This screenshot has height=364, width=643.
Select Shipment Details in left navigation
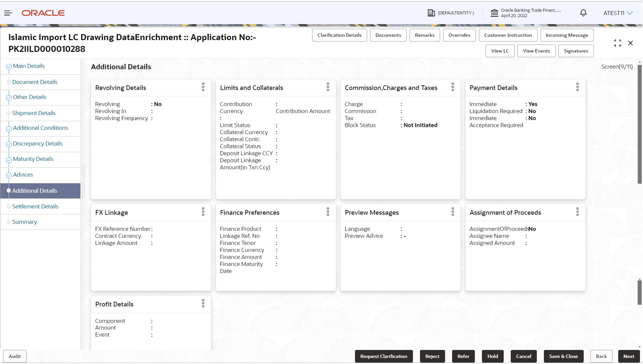pos(34,113)
